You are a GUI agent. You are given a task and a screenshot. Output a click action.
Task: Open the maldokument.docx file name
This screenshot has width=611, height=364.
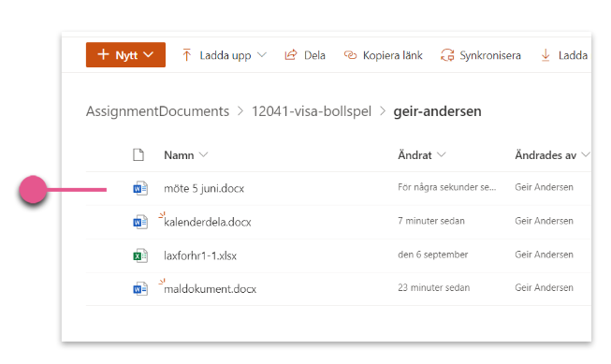tap(210, 289)
